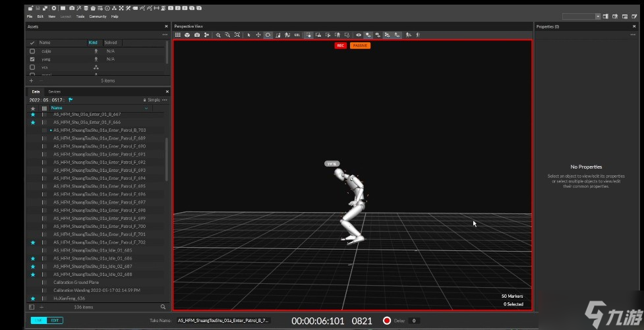The height and width of the screenshot is (330, 644).
Task: Click the orange PASSIVE button
Action: click(360, 45)
